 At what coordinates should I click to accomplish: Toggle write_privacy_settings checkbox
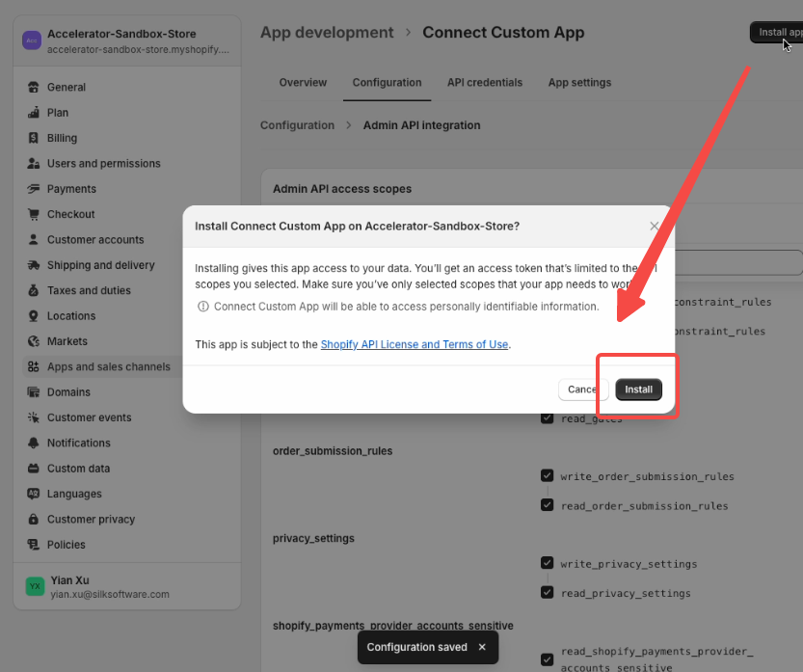(547, 563)
